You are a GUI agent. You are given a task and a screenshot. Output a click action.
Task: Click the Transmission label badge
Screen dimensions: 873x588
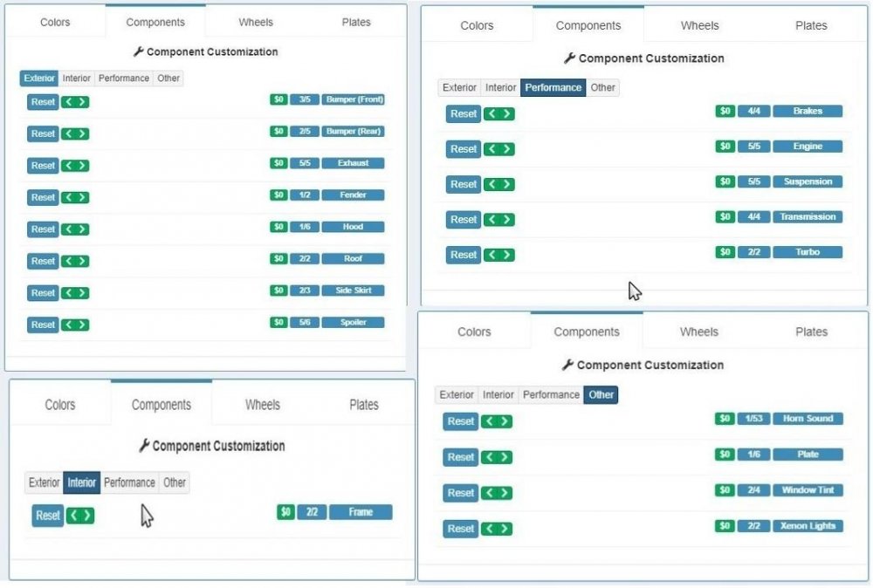[808, 216]
